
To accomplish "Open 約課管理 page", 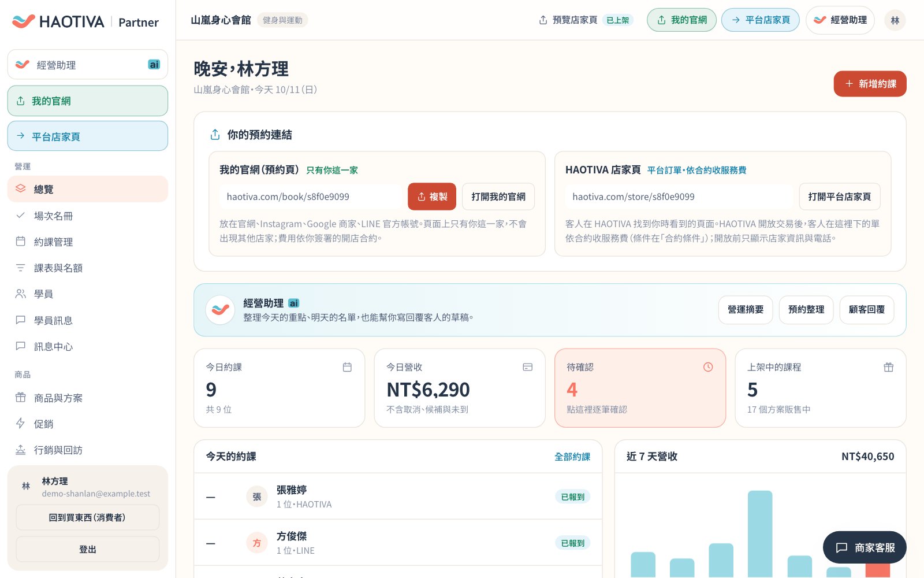I will tap(88, 242).
